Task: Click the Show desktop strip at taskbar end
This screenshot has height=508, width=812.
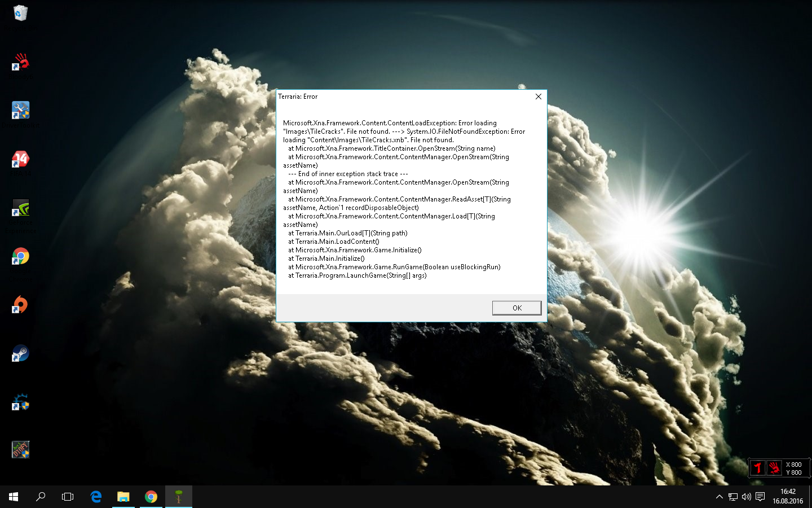Action: click(x=810, y=497)
